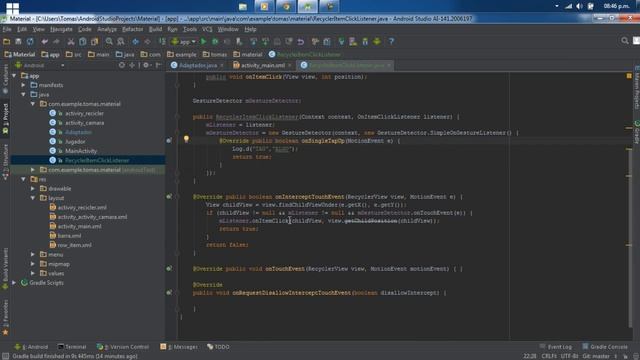Image resolution: width=640 pixels, height=360 pixels.
Task: Open the AVD Manager icon
Action: pyautogui.click(x=353, y=42)
